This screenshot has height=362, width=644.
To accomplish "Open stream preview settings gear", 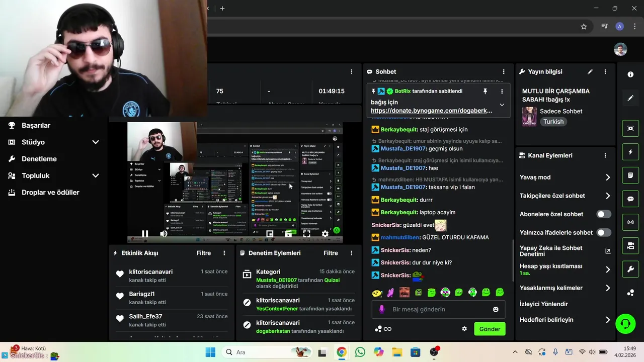I will point(325,234).
